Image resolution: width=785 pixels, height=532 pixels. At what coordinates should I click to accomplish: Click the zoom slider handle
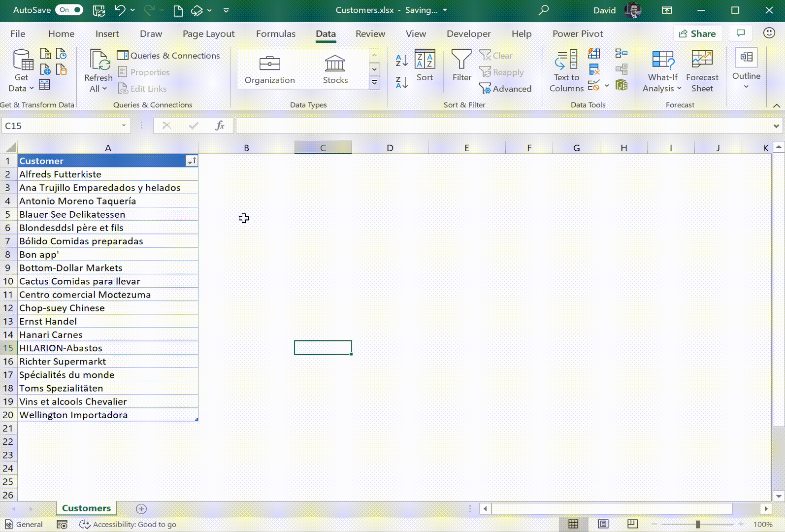[697, 524]
